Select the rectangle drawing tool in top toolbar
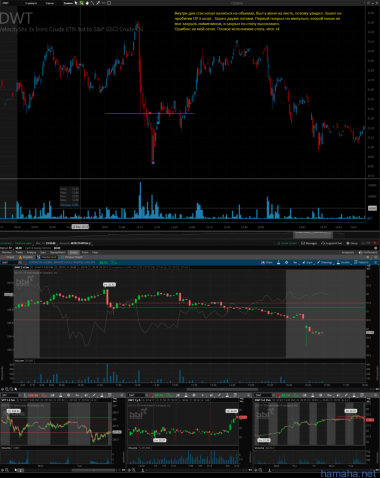 [x=109, y=3]
